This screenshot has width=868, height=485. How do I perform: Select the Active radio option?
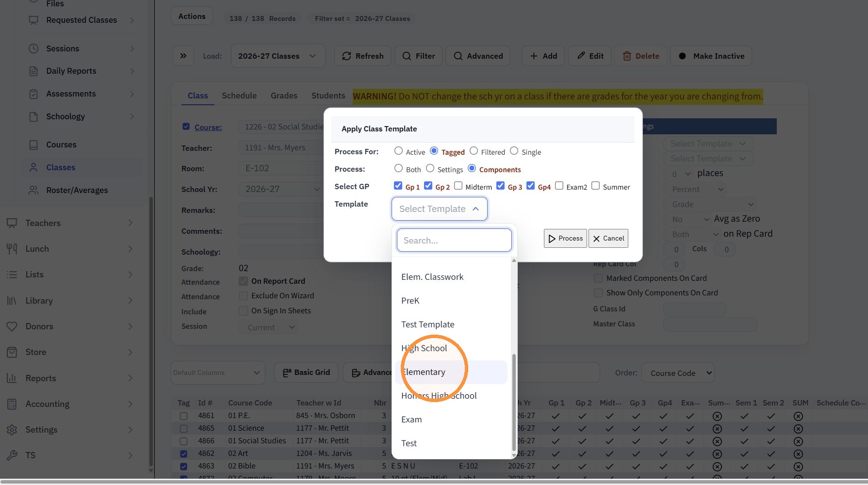click(x=398, y=151)
